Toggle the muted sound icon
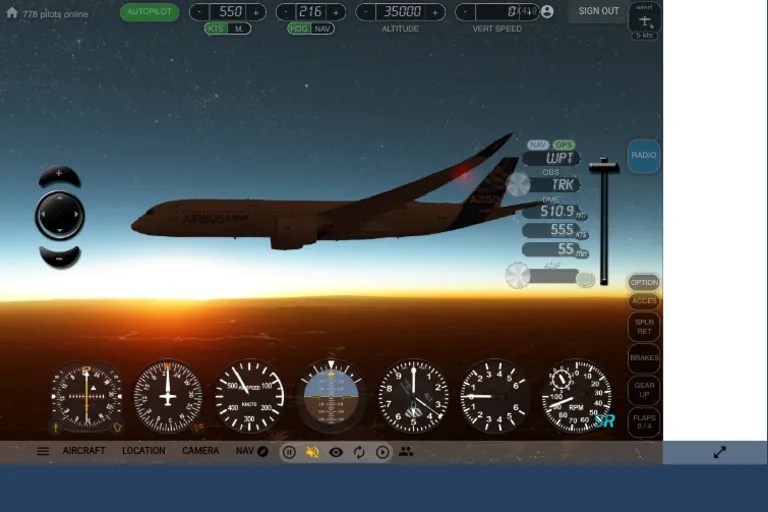768x512 pixels. [x=312, y=452]
